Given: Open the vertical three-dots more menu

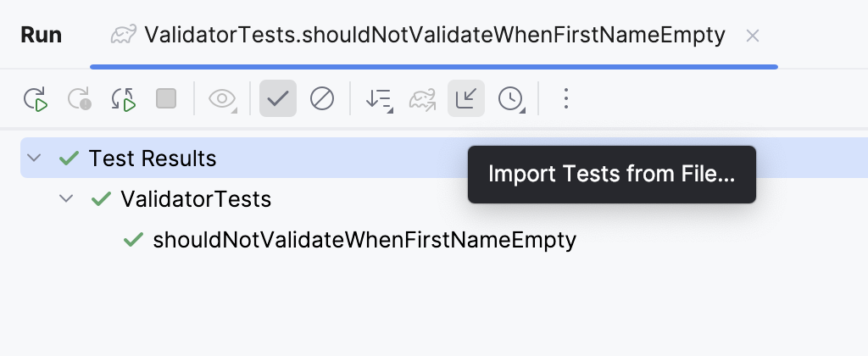Looking at the screenshot, I should coord(566,99).
